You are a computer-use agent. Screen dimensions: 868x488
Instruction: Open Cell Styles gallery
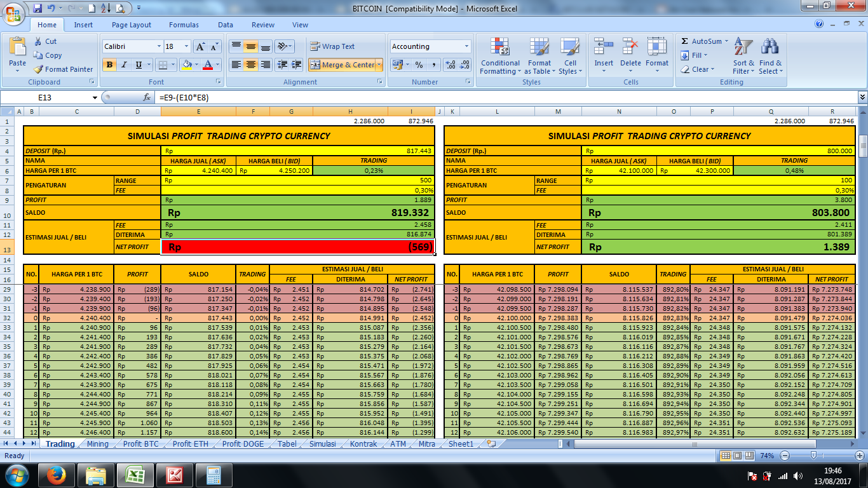[x=570, y=56]
